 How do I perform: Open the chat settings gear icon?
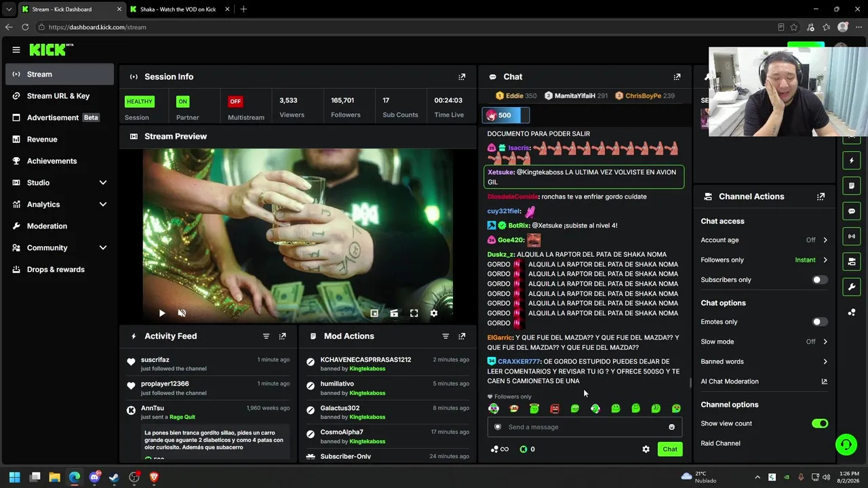[x=646, y=449]
